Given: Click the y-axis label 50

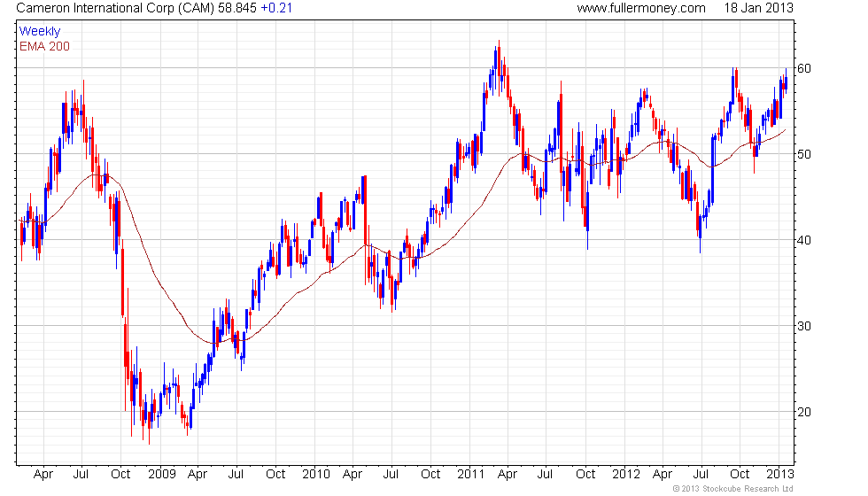Looking at the screenshot, I should point(804,154).
